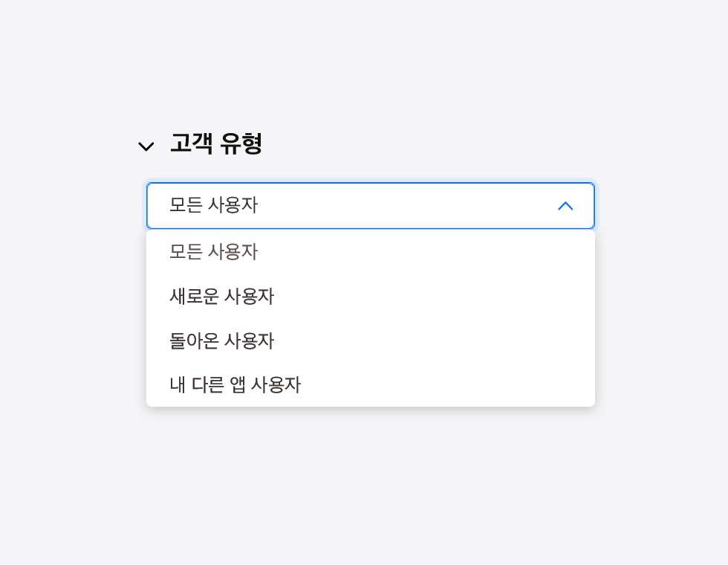Pick 돌아온 사용자 in the dropdown list
The height and width of the screenshot is (565, 728).
pyautogui.click(x=222, y=341)
